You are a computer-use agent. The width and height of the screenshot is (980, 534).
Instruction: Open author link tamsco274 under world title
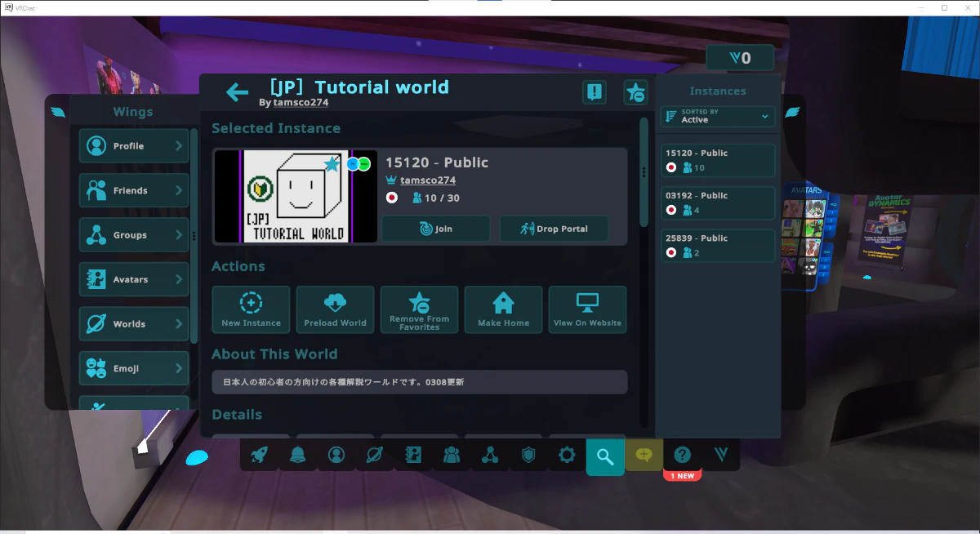[301, 103]
